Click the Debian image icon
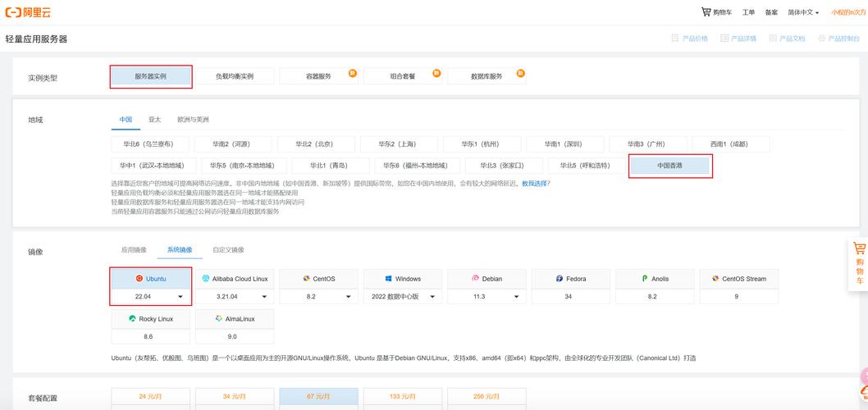The width and height of the screenshot is (868, 410). click(475, 279)
